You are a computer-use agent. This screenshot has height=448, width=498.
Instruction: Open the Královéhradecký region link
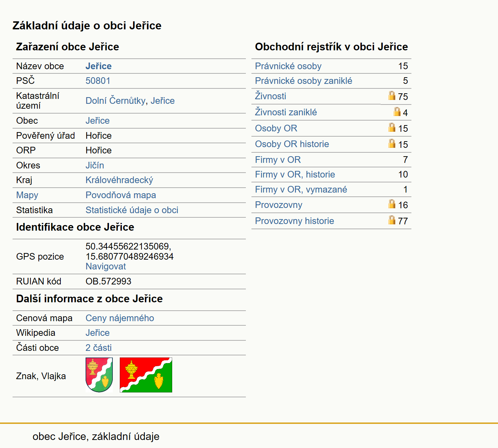pyautogui.click(x=119, y=180)
